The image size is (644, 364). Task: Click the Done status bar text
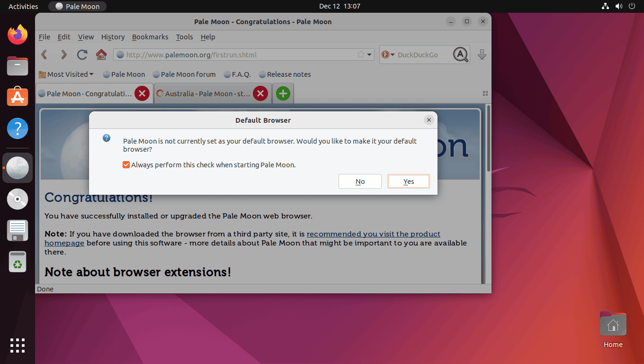point(45,289)
